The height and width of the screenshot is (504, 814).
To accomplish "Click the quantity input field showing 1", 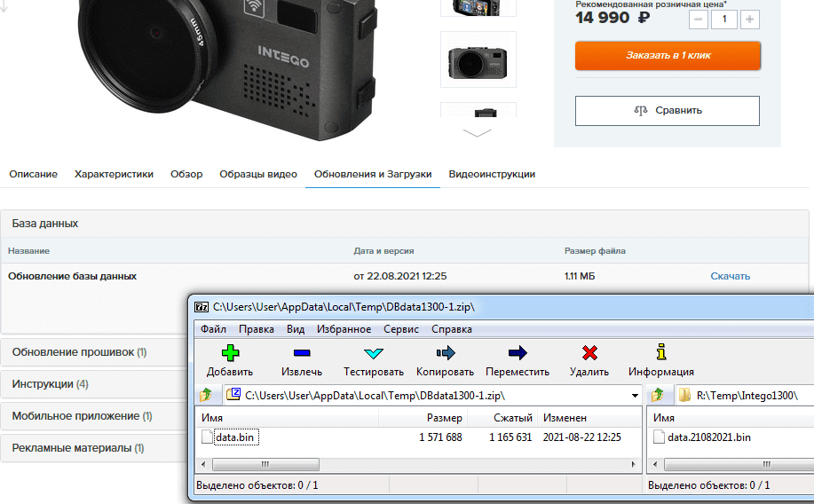I will [723, 20].
